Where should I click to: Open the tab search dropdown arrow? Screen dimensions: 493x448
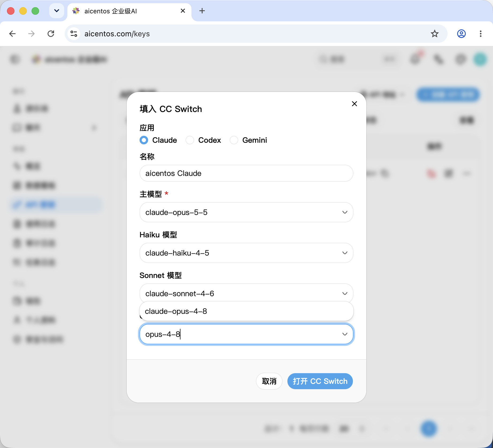click(x=57, y=11)
